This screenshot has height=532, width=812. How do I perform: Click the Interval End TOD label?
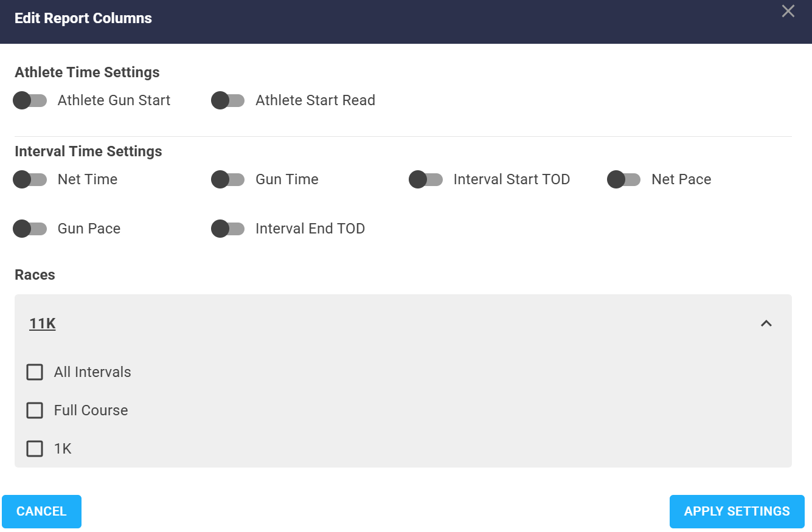coord(310,229)
